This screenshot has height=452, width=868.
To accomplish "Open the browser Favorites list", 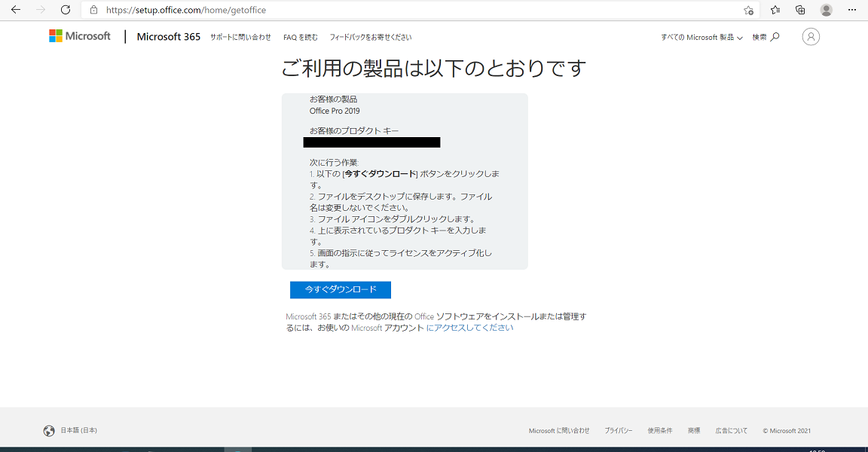I will (x=775, y=10).
